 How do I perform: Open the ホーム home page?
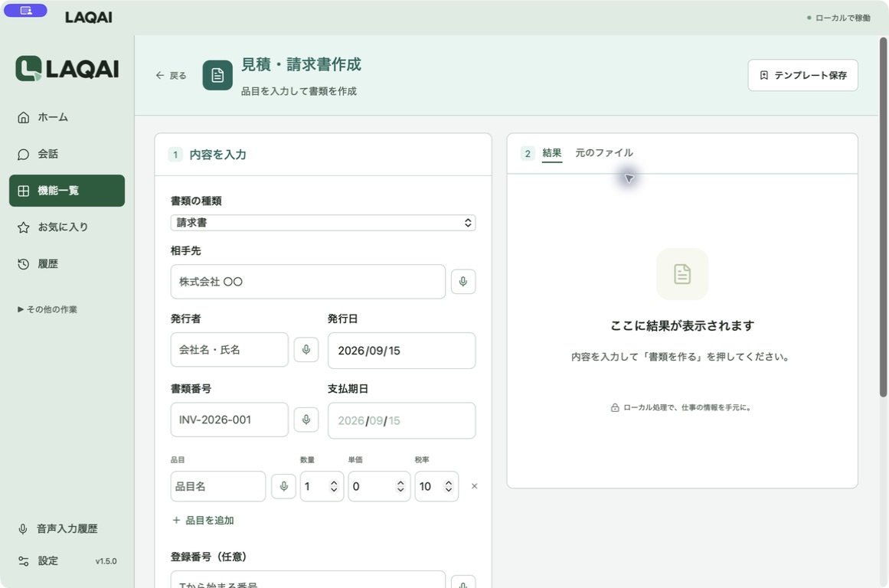click(x=67, y=117)
